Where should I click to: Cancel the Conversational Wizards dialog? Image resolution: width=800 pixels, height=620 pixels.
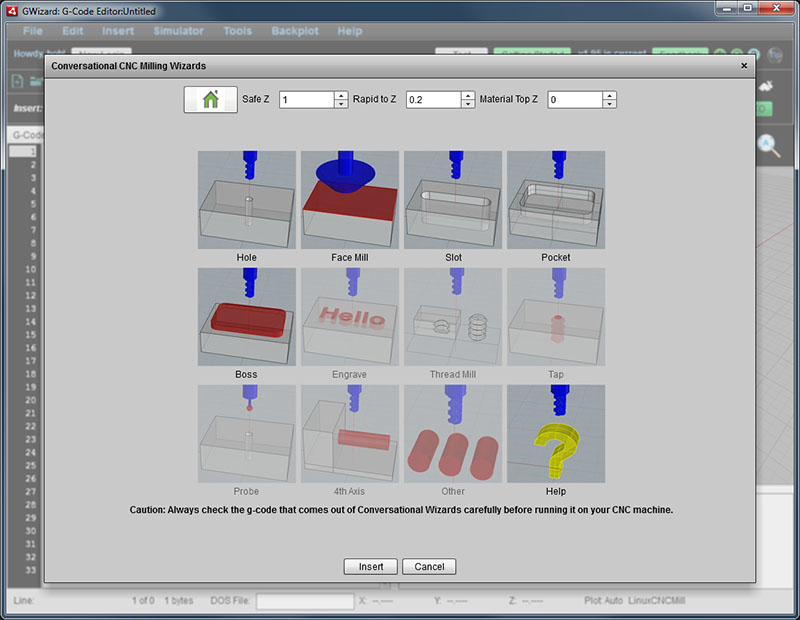(x=428, y=566)
